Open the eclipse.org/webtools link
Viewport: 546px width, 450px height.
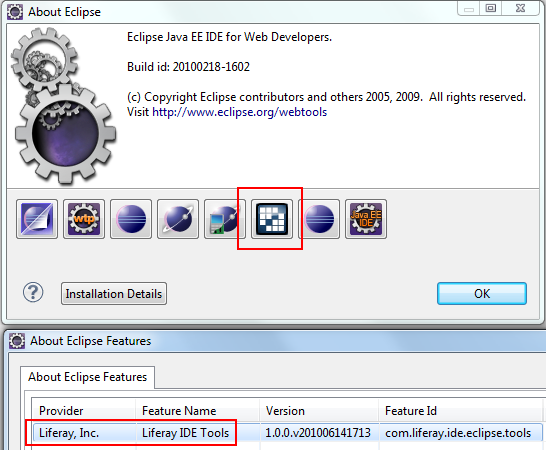point(240,112)
